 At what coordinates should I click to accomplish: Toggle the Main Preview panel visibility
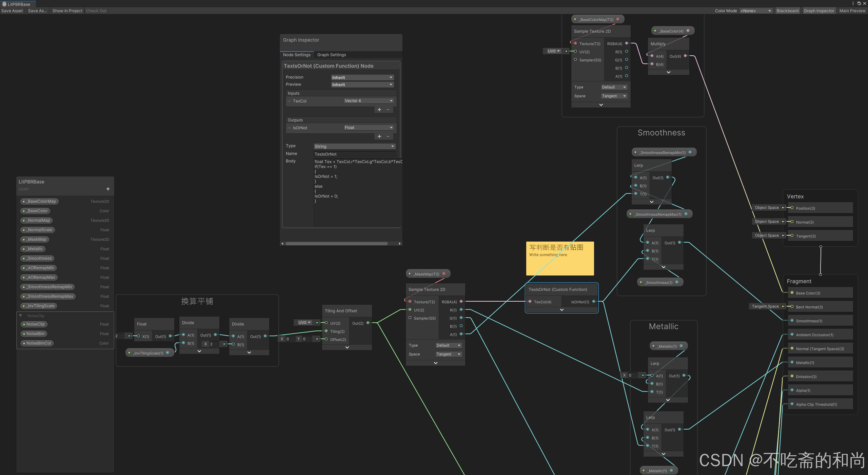852,11
